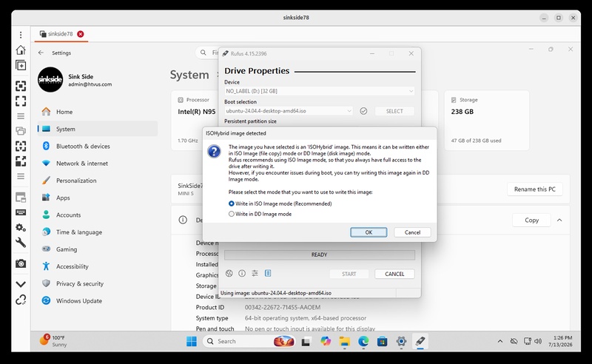This screenshot has height=364, width=592.
Task: Click OK in ISOHybrid dialog
Action: tap(369, 232)
